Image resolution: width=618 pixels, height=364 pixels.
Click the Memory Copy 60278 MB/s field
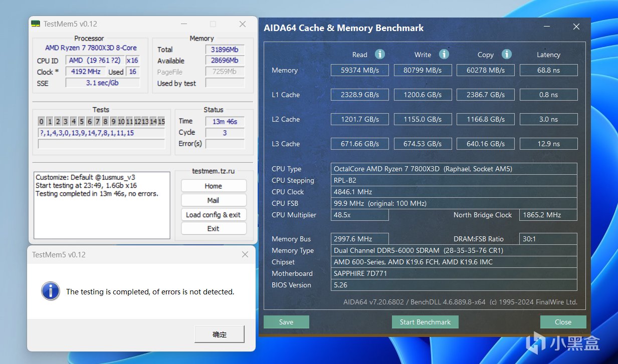pyautogui.click(x=486, y=70)
